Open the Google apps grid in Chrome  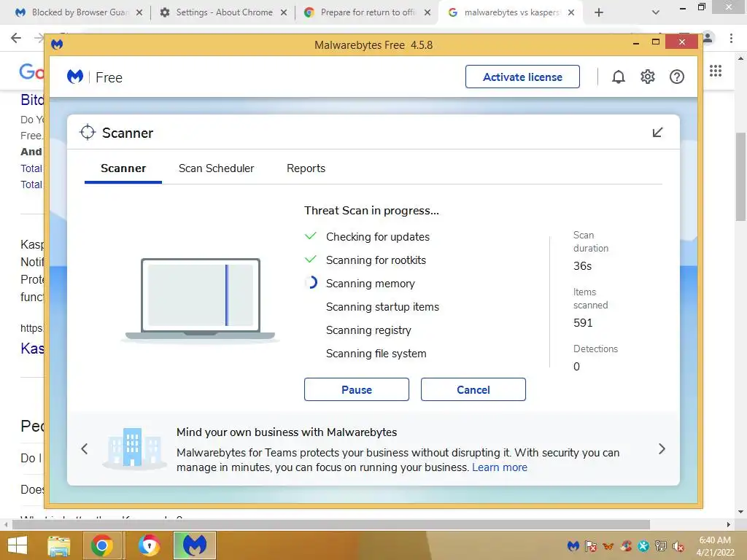click(716, 71)
